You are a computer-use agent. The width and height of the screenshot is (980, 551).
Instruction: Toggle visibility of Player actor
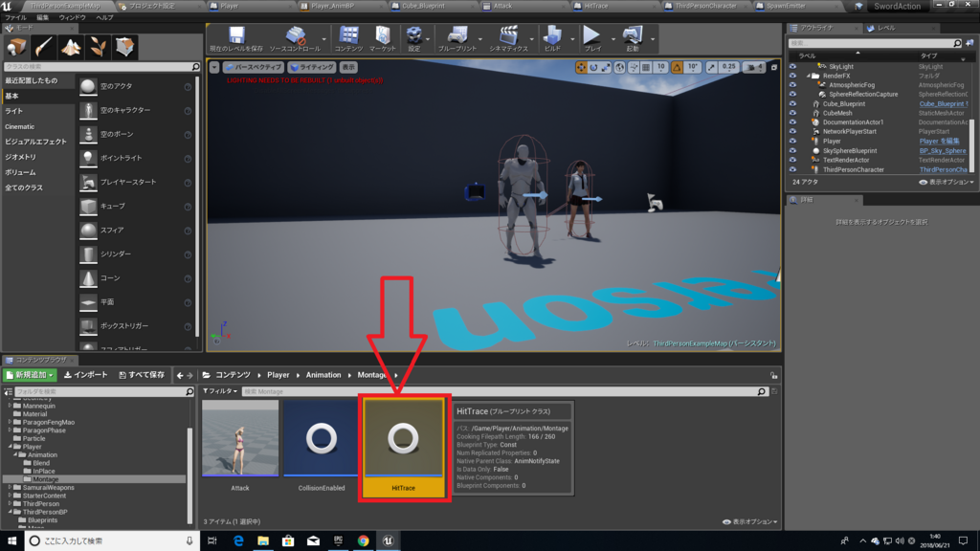[792, 142]
